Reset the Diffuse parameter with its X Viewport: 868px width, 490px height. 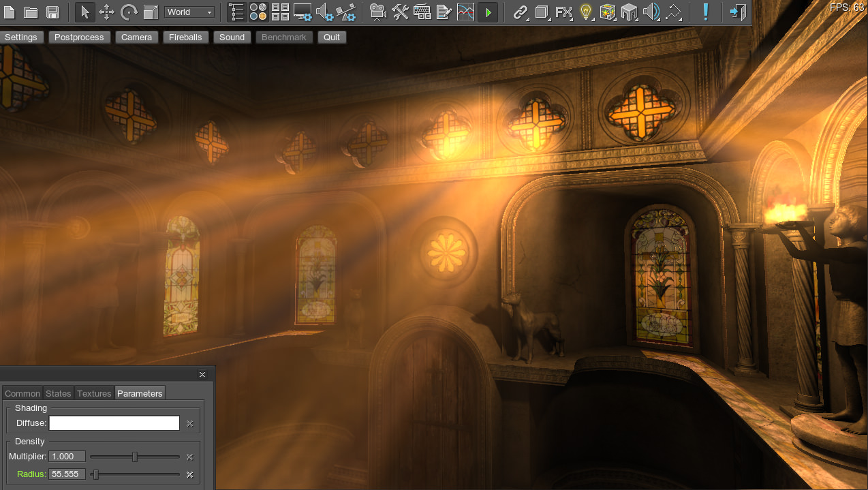point(190,424)
